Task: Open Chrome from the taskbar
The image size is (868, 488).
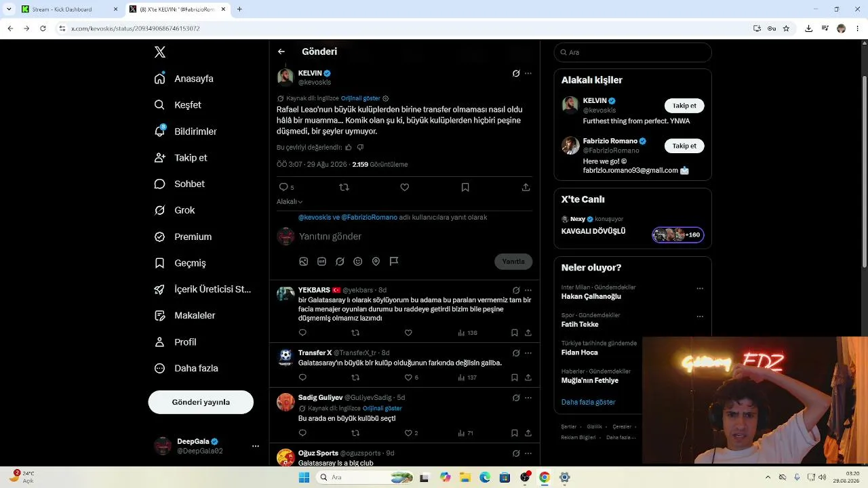Action: click(x=545, y=478)
